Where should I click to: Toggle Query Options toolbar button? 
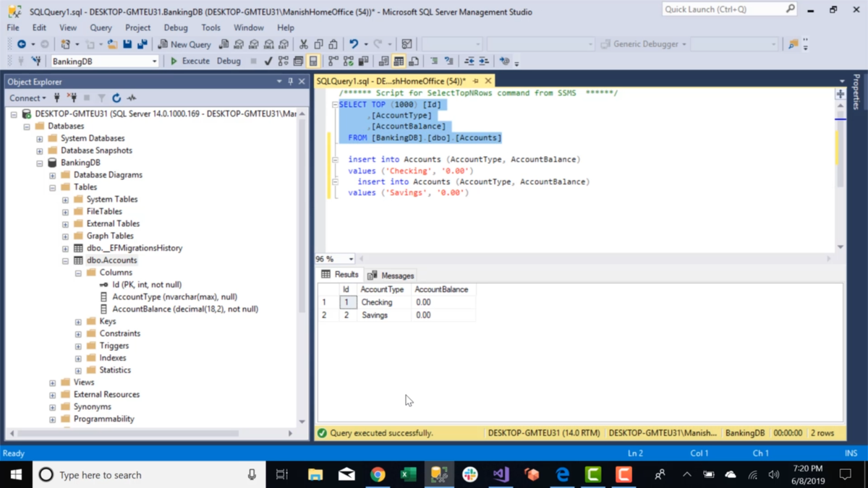298,61
